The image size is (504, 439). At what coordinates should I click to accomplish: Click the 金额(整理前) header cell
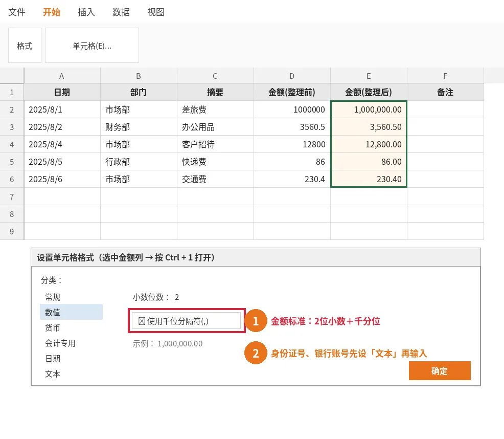[292, 93]
